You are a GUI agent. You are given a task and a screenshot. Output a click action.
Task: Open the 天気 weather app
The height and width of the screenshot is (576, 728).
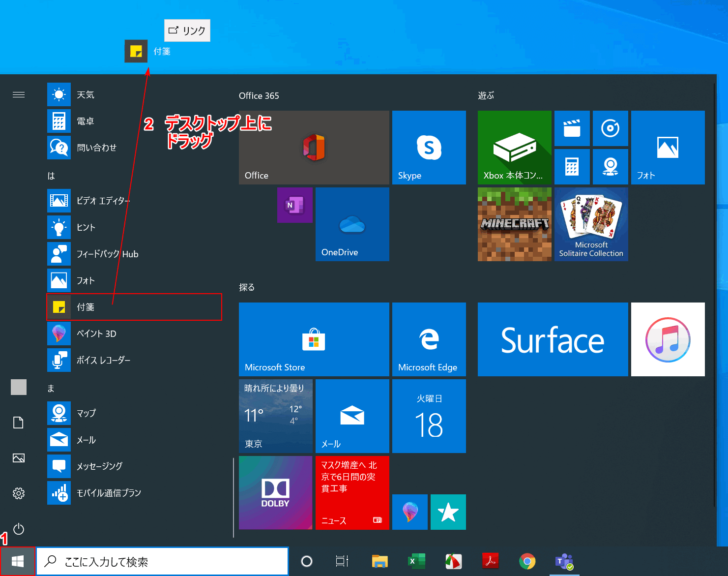pyautogui.click(x=134, y=94)
